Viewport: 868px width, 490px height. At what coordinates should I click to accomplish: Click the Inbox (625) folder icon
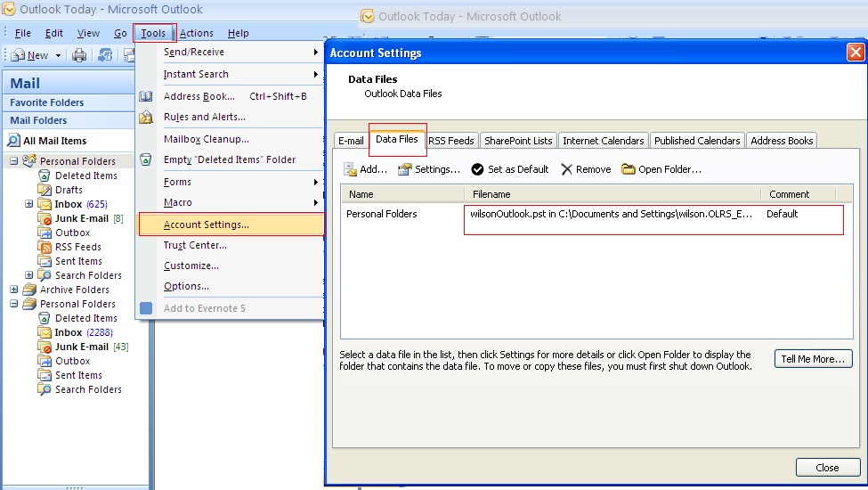(x=45, y=204)
